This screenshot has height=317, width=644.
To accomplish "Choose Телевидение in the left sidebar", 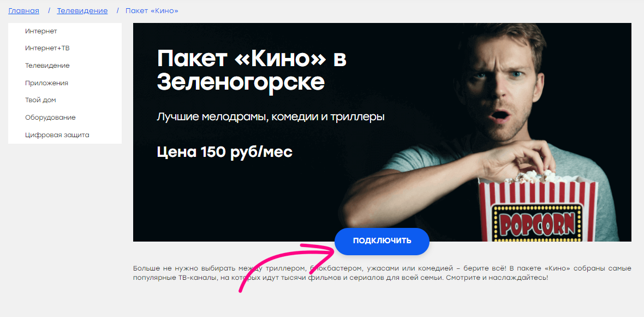I will [x=47, y=66].
